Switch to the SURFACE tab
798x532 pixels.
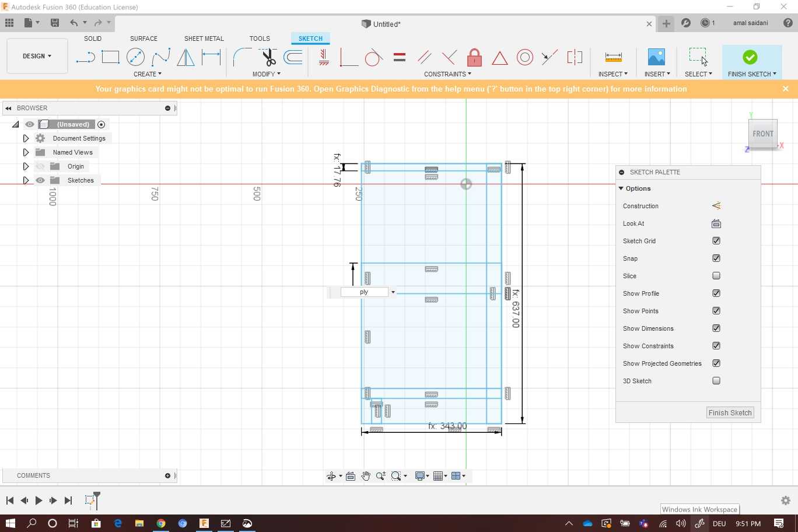143,38
